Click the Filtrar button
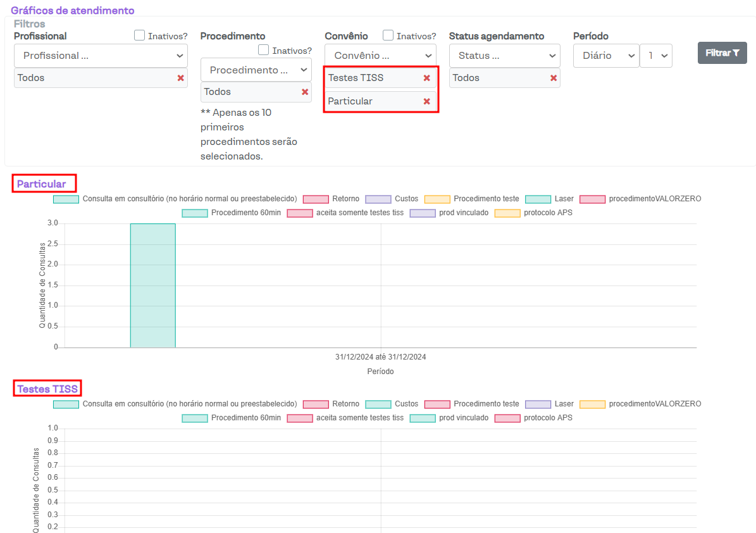This screenshot has height=533, width=756. coord(722,53)
